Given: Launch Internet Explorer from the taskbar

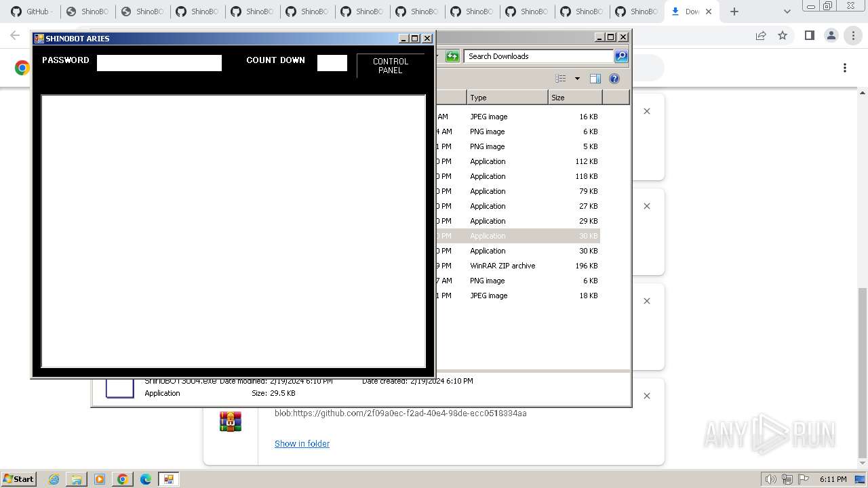Looking at the screenshot, I should [54, 479].
